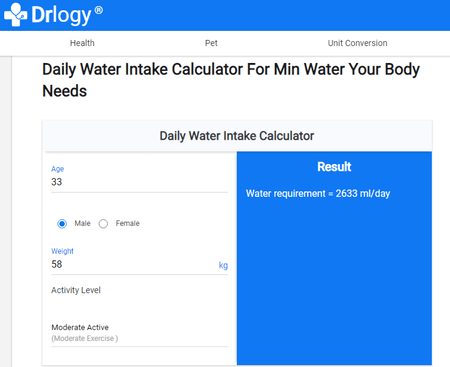Screen dimensions: 450x367
Task: Click the Result heading in blue panel
Action: (334, 167)
